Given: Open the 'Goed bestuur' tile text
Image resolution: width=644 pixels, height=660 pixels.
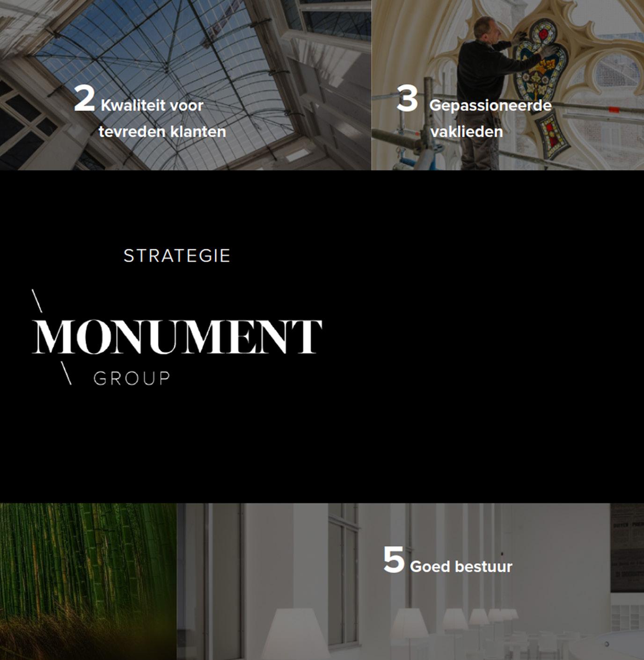Looking at the screenshot, I should 461,566.
